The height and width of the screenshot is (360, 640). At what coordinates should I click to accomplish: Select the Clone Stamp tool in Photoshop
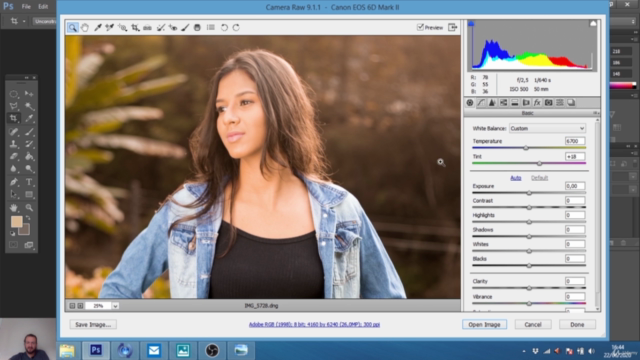[x=13, y=144]
